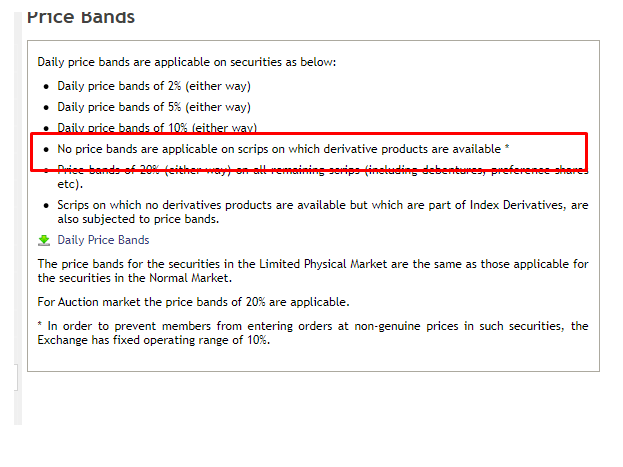Click the bullet dot before 'No price bands'
Image resolution: width=623 pixels, height=467 pixels.
pos(46,149)
